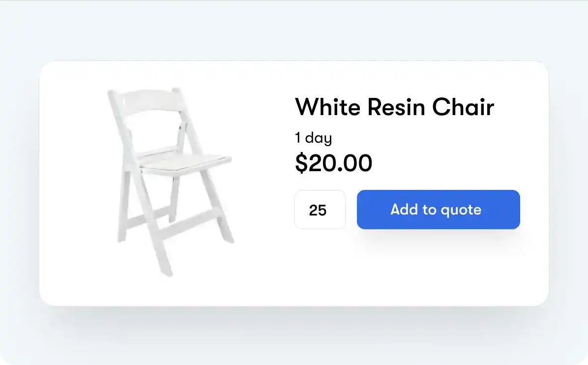Viewport: 588px width, 365px height.
Task: Click the Add to quote button
Action: [x=438, y=210]
